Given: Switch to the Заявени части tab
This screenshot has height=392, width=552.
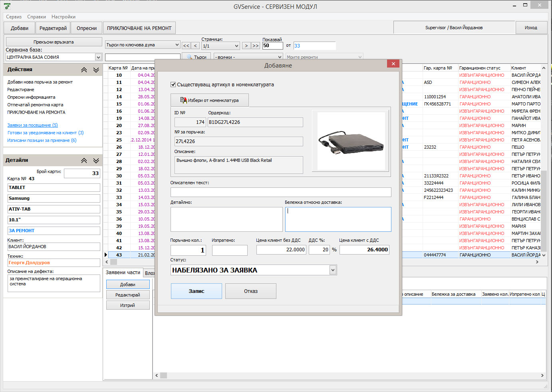Looking at the screenshot, I should click(123, 273).
